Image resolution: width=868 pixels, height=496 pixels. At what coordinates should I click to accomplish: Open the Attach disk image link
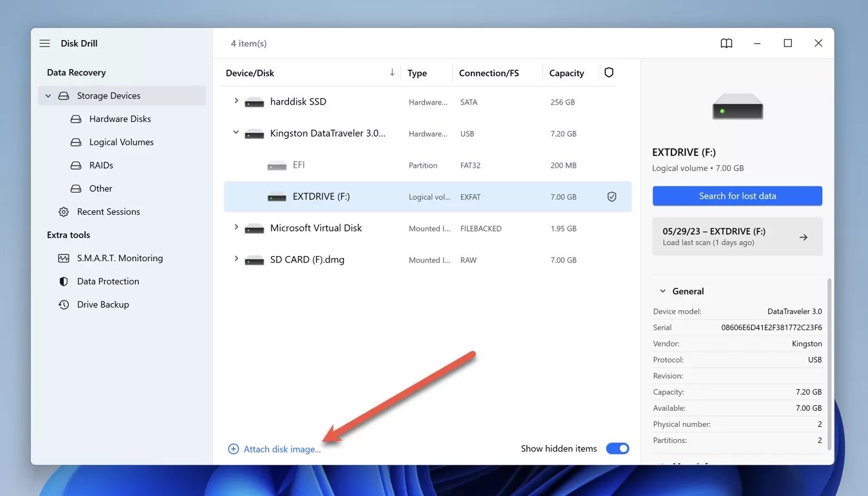pos(281,448)
